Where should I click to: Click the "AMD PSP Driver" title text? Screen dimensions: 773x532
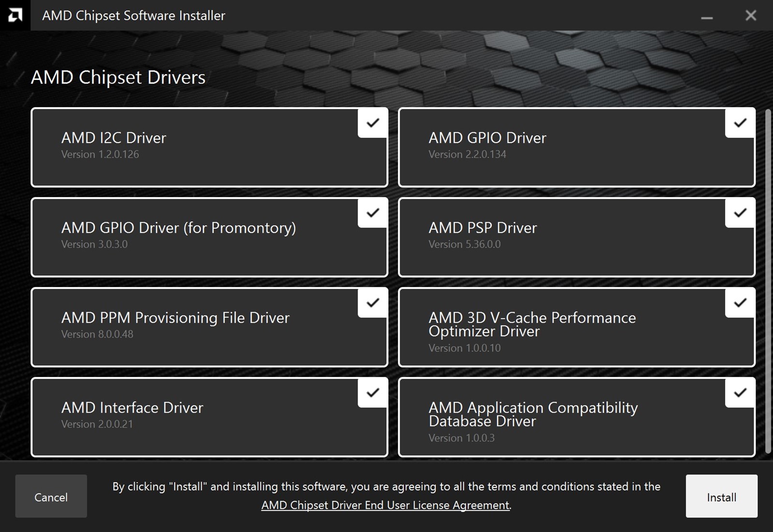[483, 228]
